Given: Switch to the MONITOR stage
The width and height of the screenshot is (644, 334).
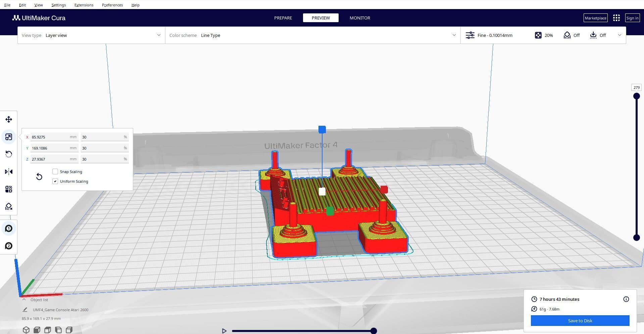Looking at the screenshot, I should click(x=360, y=18).
